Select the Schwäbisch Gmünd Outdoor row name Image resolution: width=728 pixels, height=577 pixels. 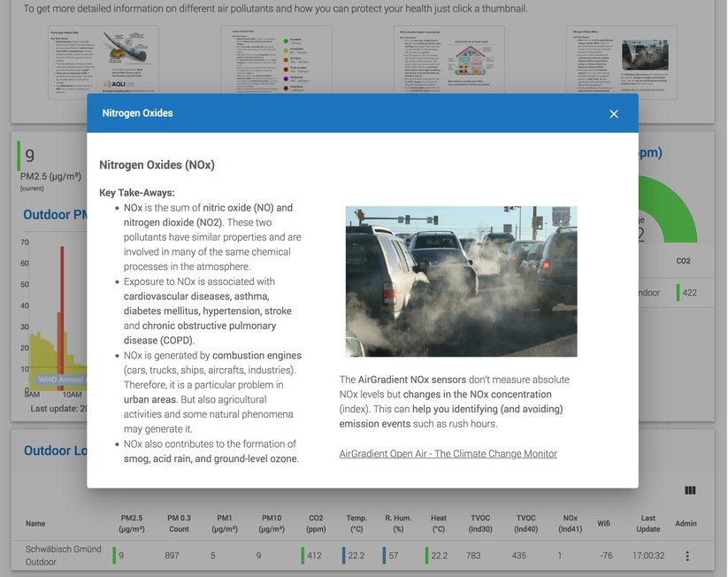tap(63, 556)
